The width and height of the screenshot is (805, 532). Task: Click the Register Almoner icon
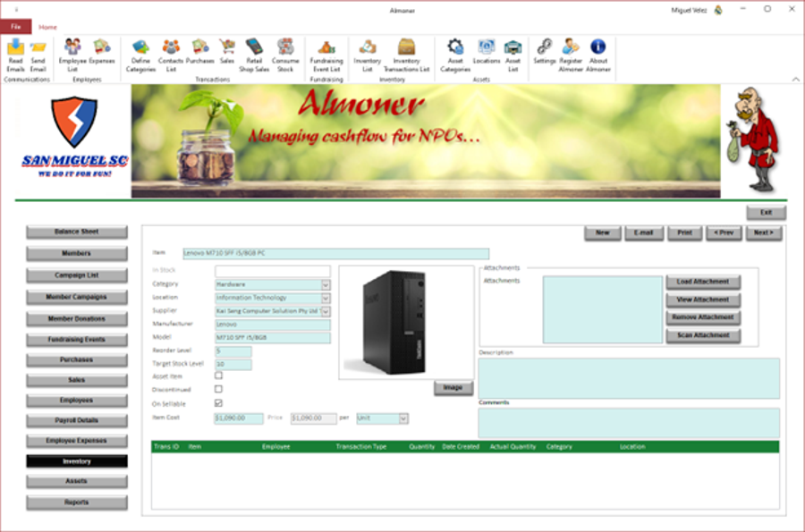[x=571, y=55]
